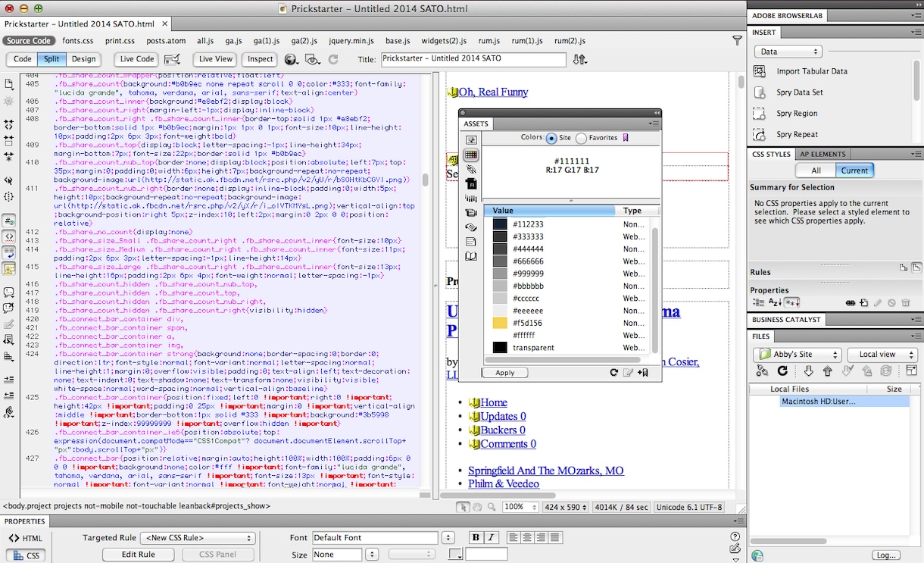Select the #f5d156 color swatch
Viewport: 924px width, 563px height.
click(500, 323)
